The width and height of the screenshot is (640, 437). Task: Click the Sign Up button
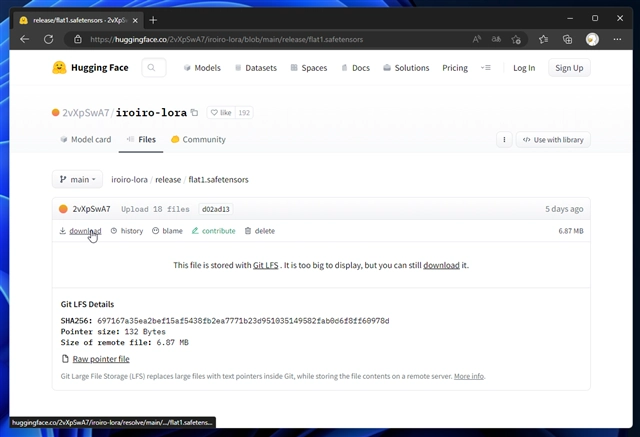pos(569,68)
